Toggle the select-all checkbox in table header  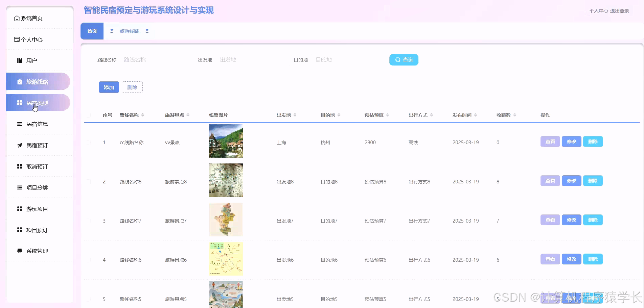(88, 115)
